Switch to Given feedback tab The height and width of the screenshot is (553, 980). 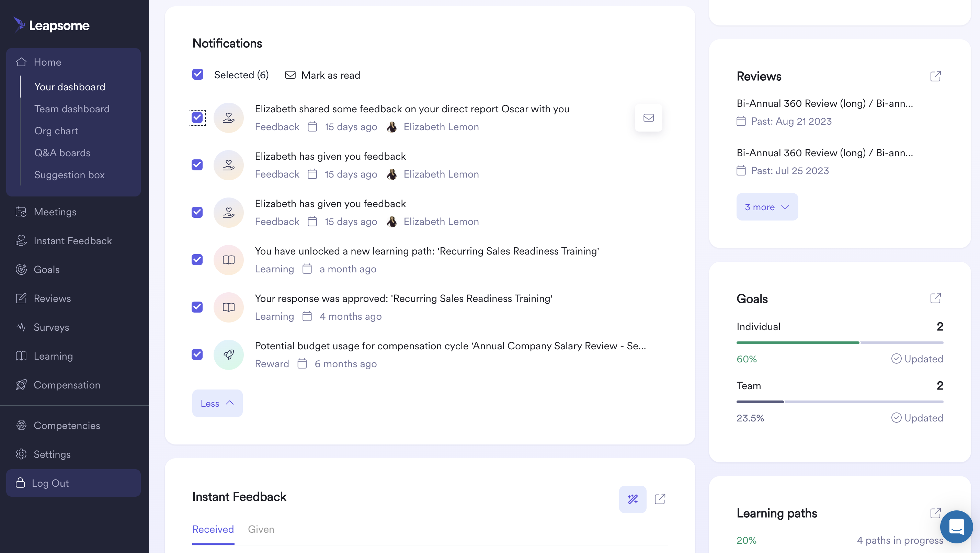261,529
